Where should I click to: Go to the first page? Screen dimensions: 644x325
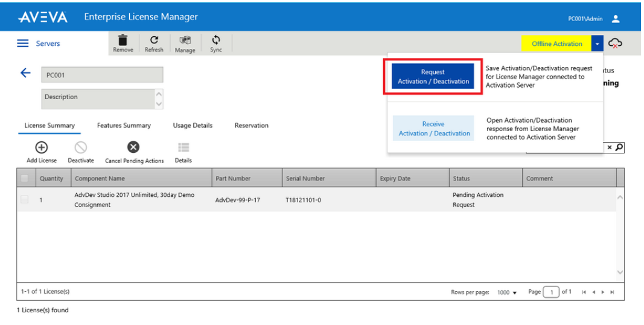click(x=584, y=292)
